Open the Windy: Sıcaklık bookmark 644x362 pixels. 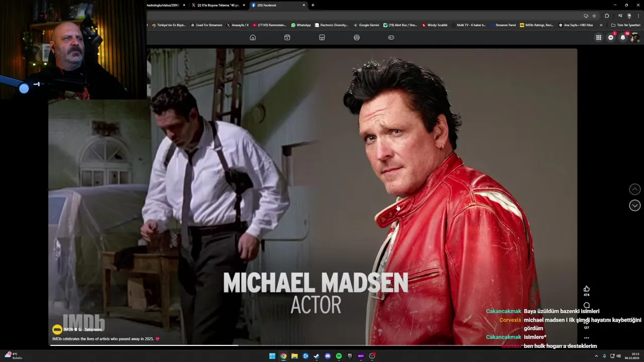435,25
